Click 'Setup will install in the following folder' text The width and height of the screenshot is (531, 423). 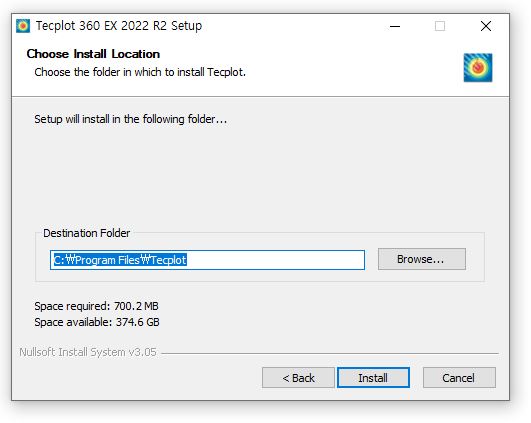pyautogui.click(x=130, y=119)
